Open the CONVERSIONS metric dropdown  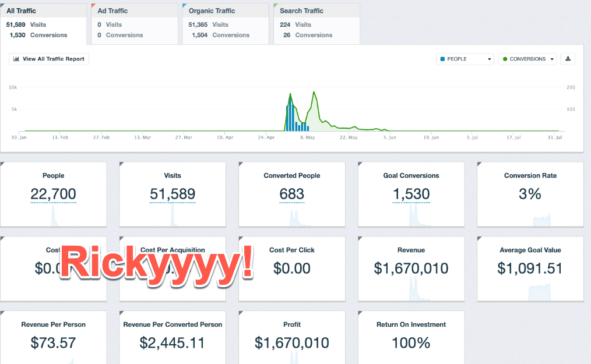[x=527, y=59]
